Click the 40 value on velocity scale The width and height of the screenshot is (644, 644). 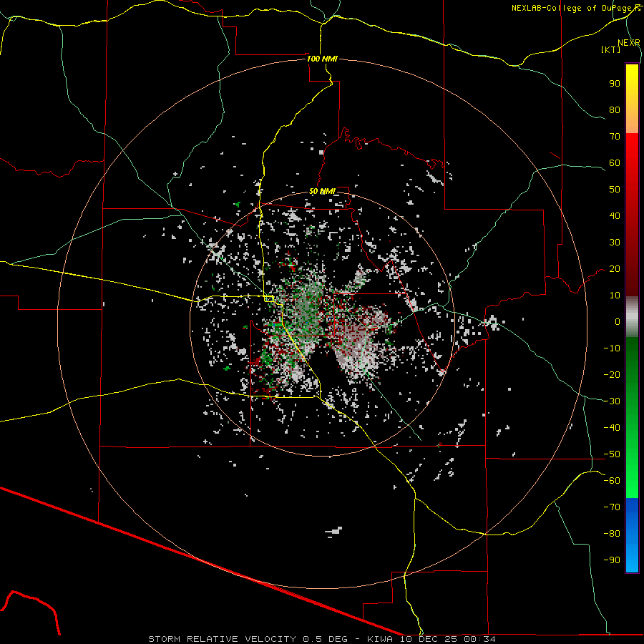[x=615, y=215]
